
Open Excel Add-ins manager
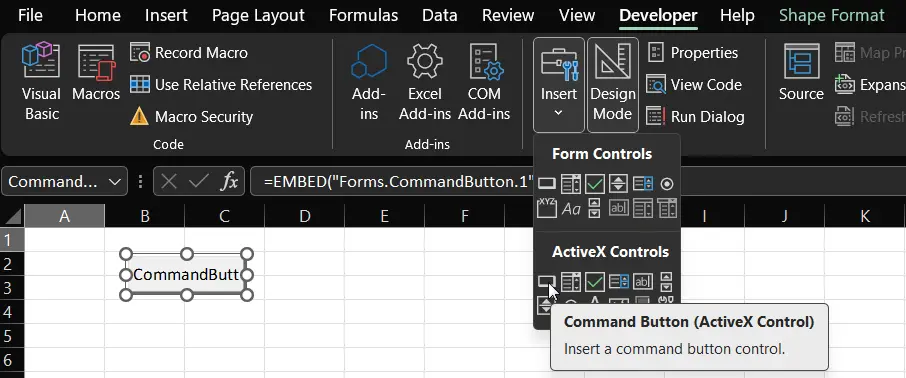click(x=425, y=82)
